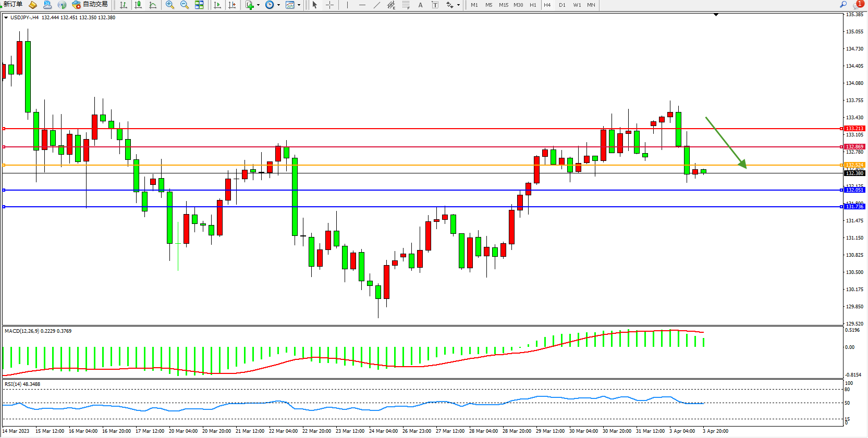Expand the periodicity clock dropdown arrow
This screenshot has height=438, width=868.
[278, 5]
